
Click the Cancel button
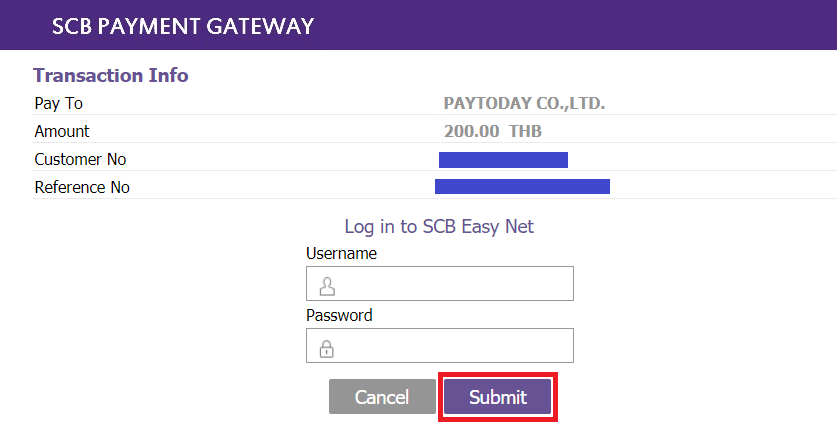tap(382, 397)
